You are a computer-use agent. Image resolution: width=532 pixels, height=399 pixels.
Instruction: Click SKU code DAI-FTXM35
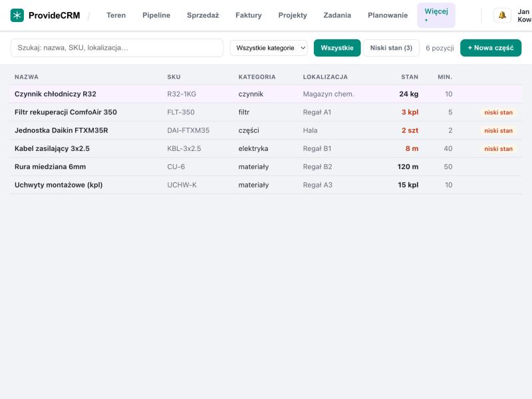(188, 130)
